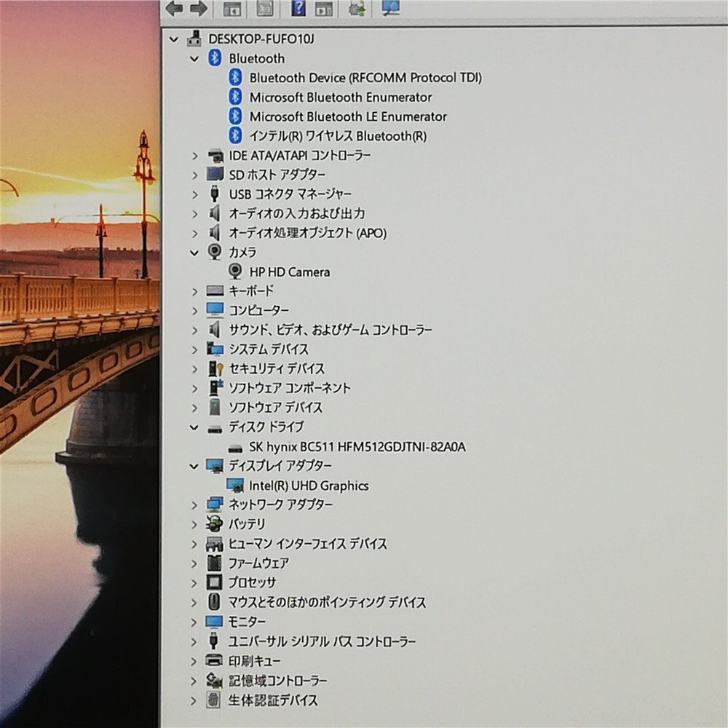Screen dimensions: 728x728
Task: Collapse the DESKTOP-FUFO10J root node
Action: 173,39
